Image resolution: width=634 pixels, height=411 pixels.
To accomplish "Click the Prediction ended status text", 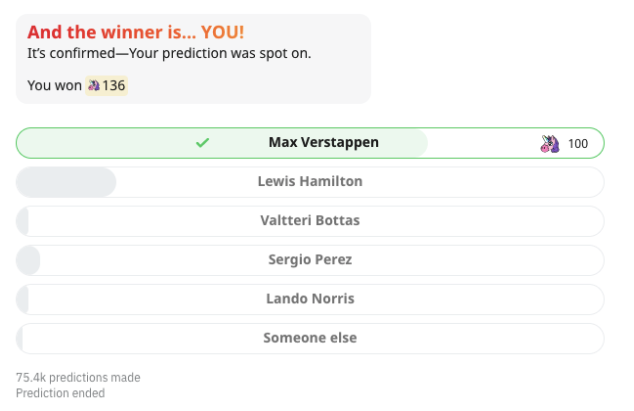I will [60, 393].
